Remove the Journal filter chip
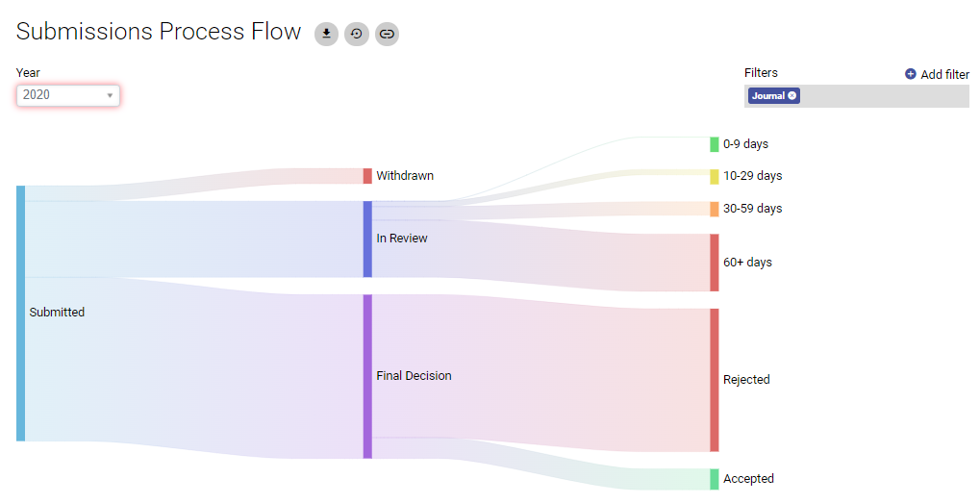Screen dimensions: 980x503 (792, 95)
